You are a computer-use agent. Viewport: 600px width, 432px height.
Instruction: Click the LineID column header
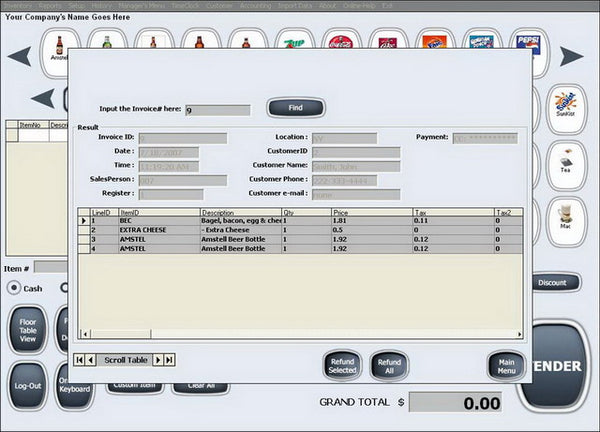point(104,212)
